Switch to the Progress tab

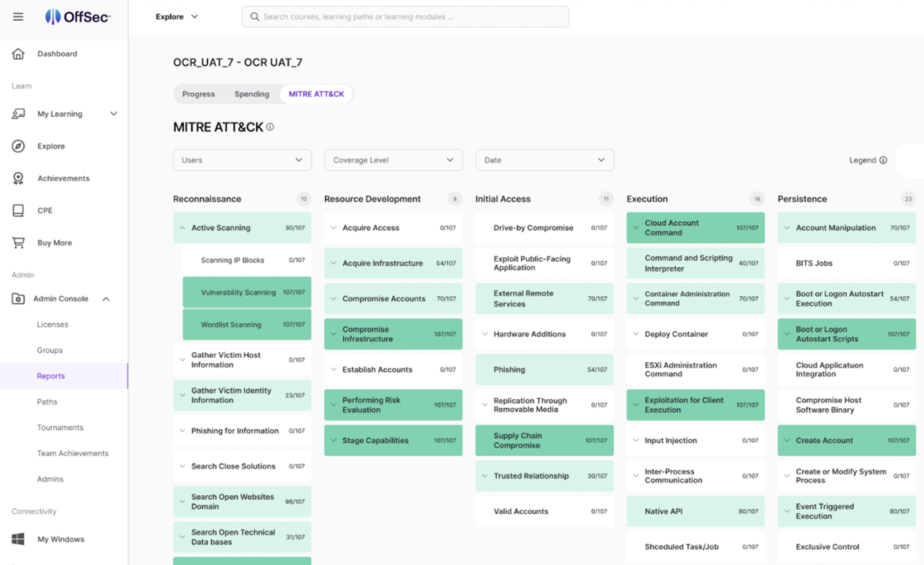(199, 94)
